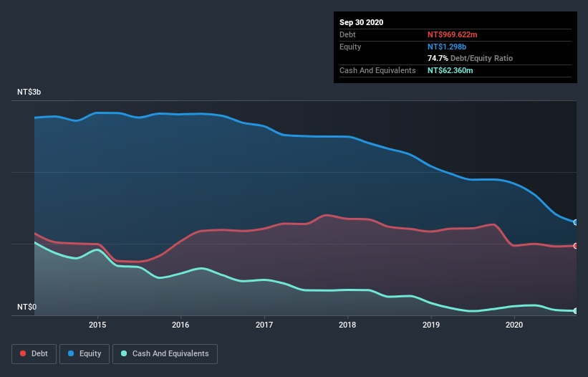Viewport: 588px width, 377px height.
Task: Click the 2017 x-axis label
Action: (264, 325)
